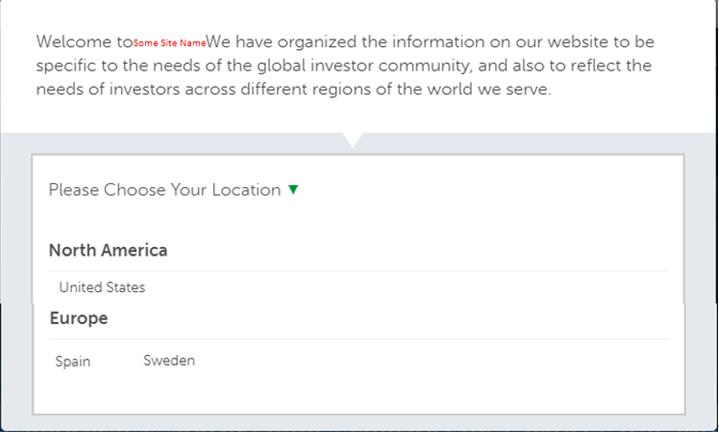The image size is (719, 432).
Task: Click the divider line below Europe
Action: click(359, 339)
